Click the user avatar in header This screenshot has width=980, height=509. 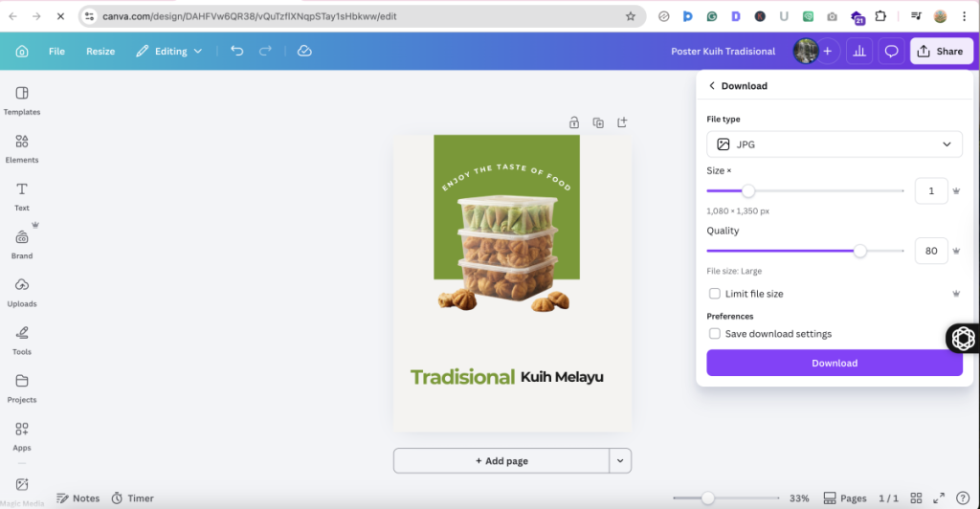pyautogui.click(x=806, y=52)
